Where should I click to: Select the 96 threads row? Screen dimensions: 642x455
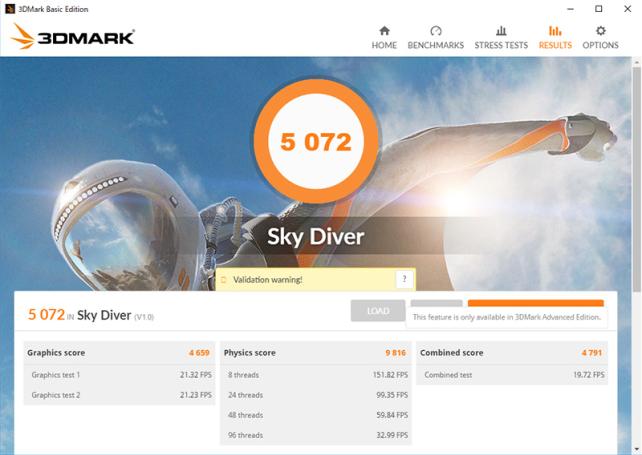316,435
